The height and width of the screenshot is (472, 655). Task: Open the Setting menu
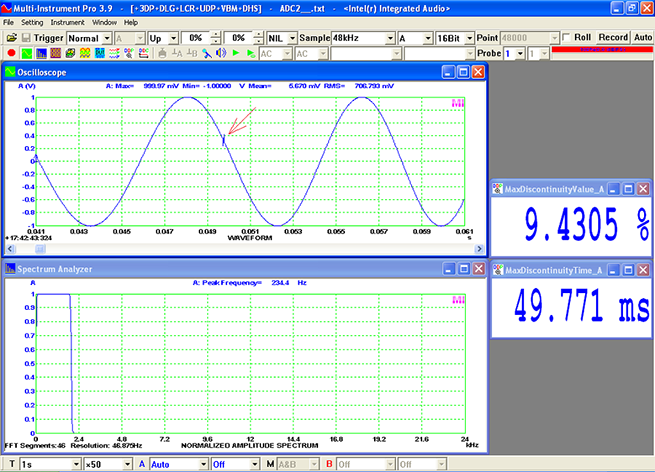click(x=32, y=21)
